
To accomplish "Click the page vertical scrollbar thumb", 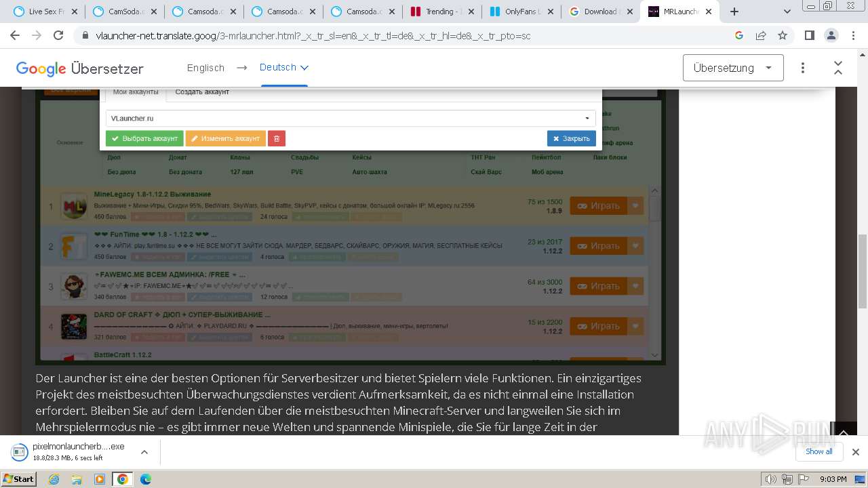I will click(863, 271).
